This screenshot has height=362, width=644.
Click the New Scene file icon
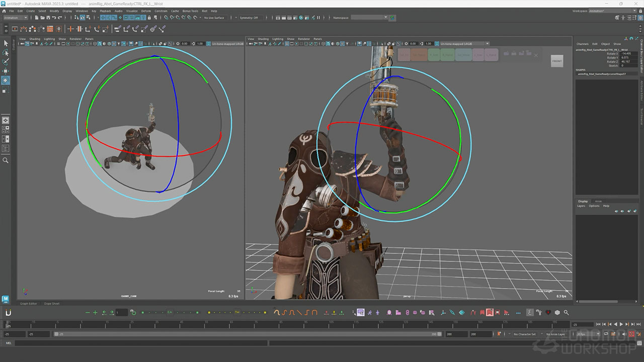(37, 18)
